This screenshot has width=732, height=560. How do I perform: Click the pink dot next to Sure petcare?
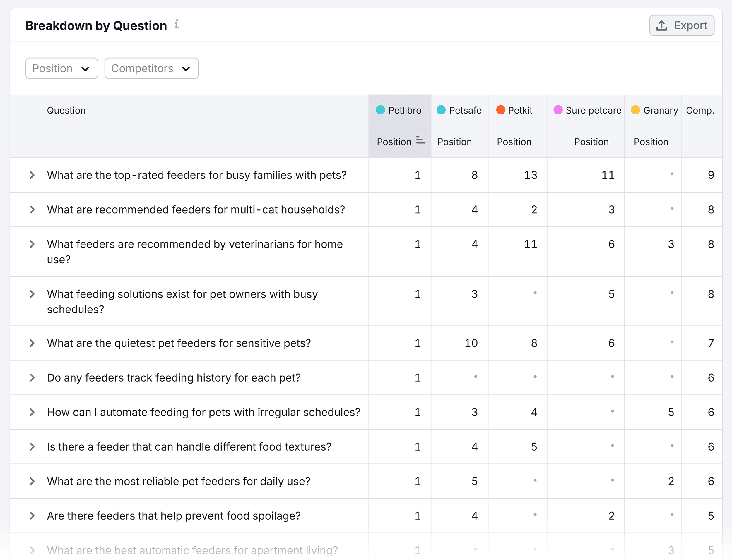tap(558, 110)
